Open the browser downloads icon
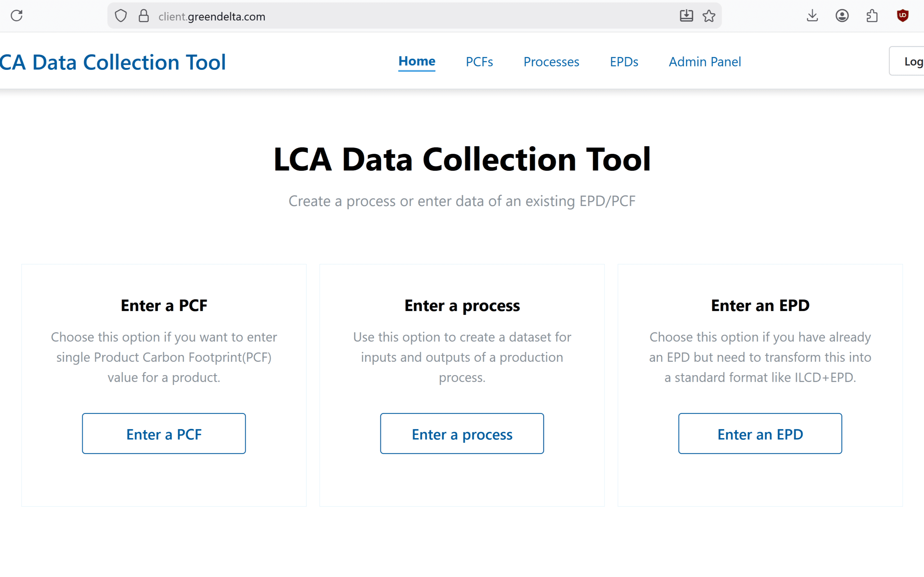Screen dimensions: 924x577 pyautogui.click(x=812, y=16)
